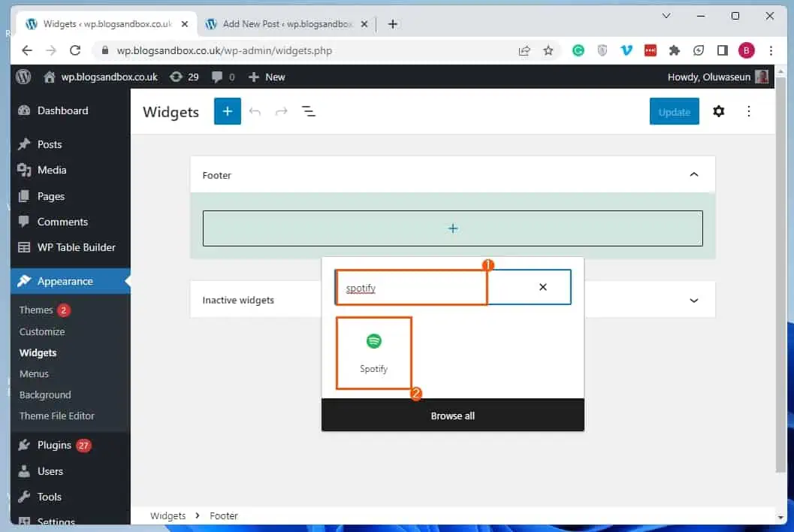Screen dimensions: 794x532
Task: Open the 29 pending updates icon
Action: [x=184, y=77]
